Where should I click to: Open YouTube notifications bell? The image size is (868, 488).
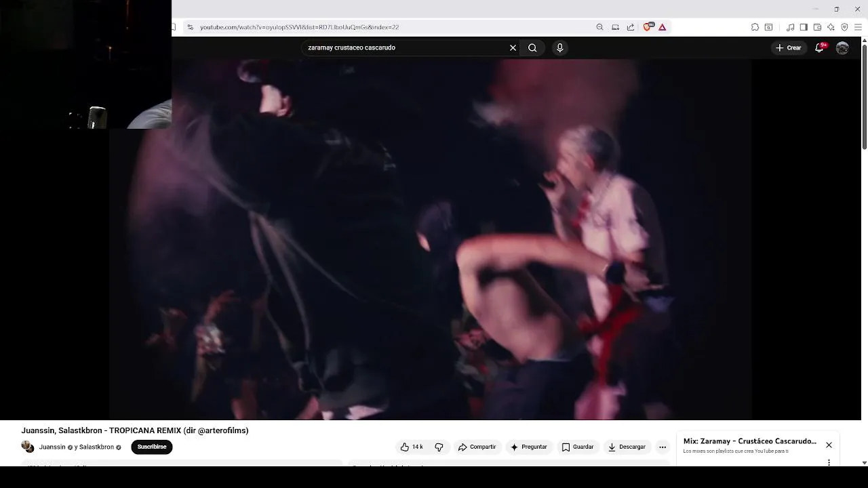tap(820, 47)
